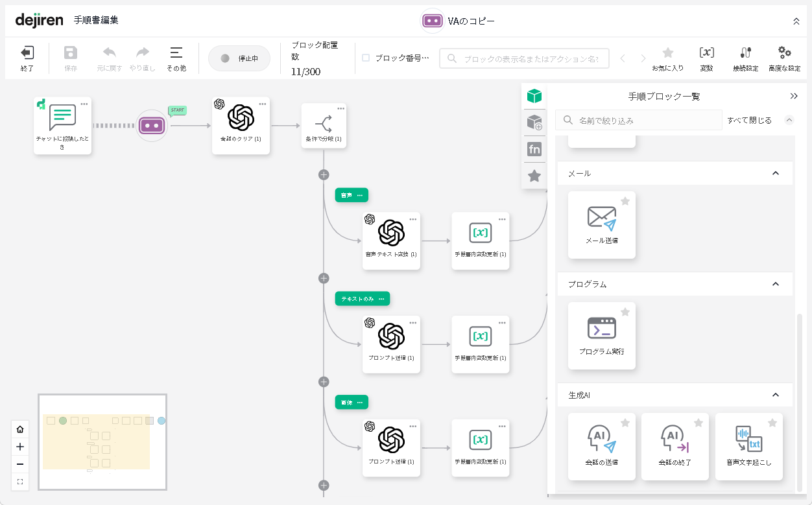Open the fn functions side tab
The height and width of the screenshot is (505, 812).
[534, 150]
